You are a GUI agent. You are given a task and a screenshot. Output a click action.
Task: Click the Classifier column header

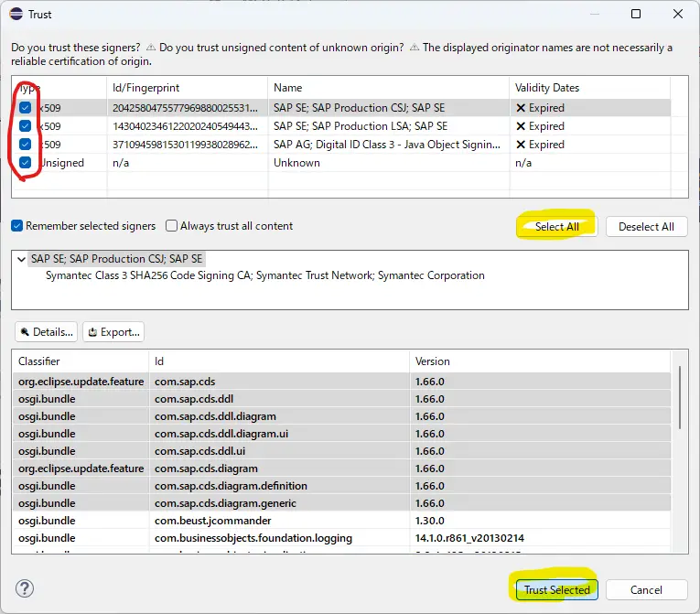tap(81, 361)
